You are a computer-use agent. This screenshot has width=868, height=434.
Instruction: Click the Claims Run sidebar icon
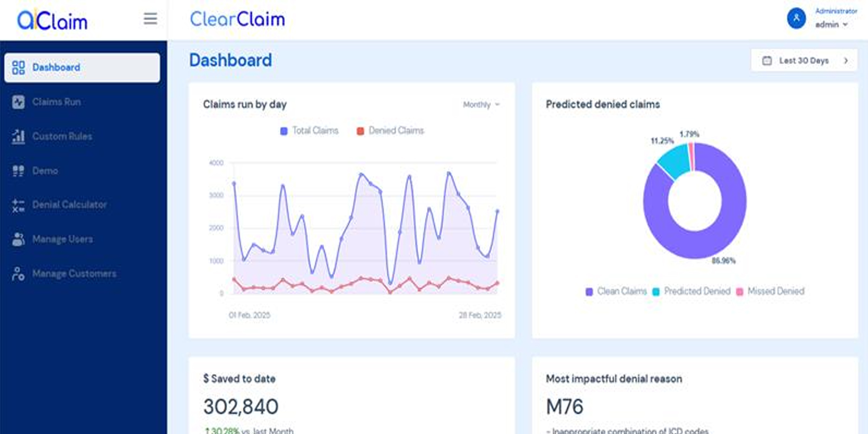click(x=18, y=102)
